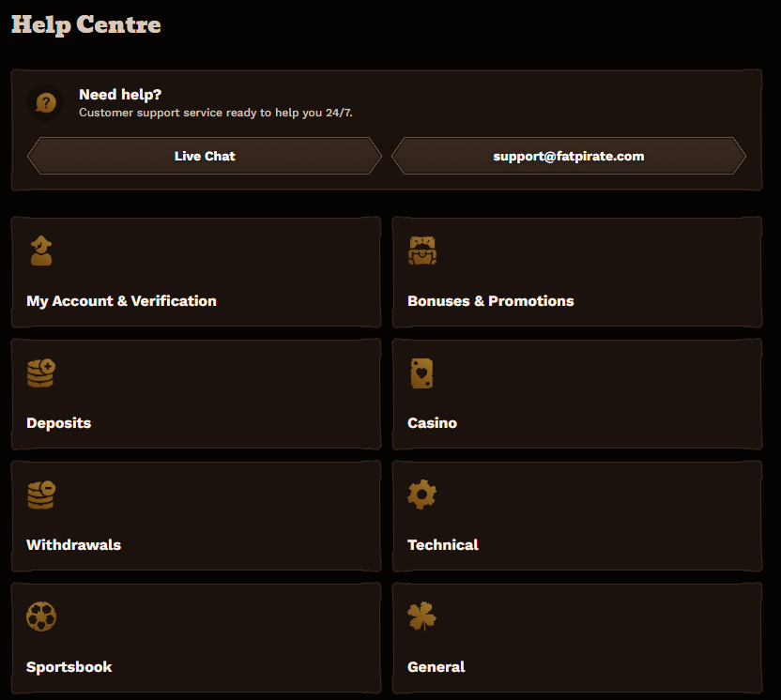Image resolution: width=781 pixels, height=700 pixels.
Task: Click the coins plus deposits icon
Action: pos(41,373)
